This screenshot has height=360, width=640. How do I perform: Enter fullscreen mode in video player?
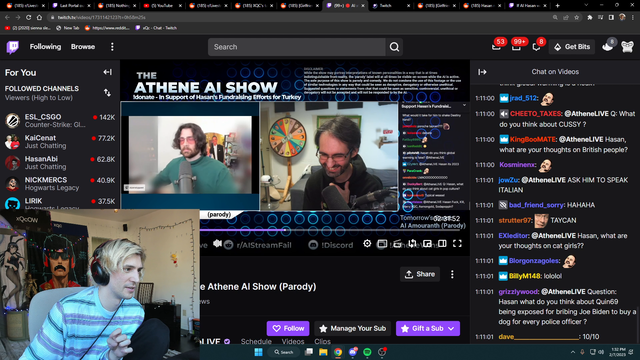tap(457, 244)
